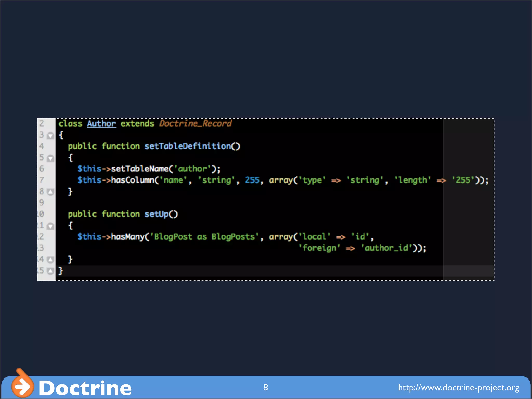Click the setTableDefinition function name
532x399 pixels.
coord(188,146)
